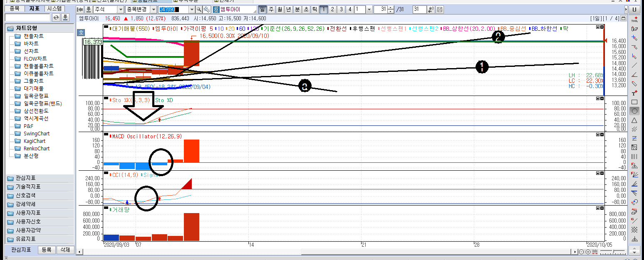Expand the 사용자지표 category

pyautogui.click(x=40, y=213)
